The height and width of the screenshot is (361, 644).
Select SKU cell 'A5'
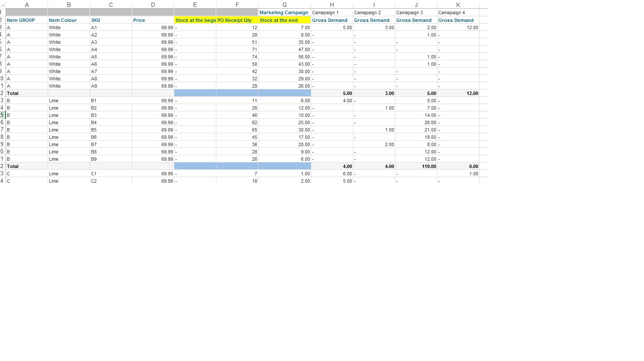(x=111, y=57)
